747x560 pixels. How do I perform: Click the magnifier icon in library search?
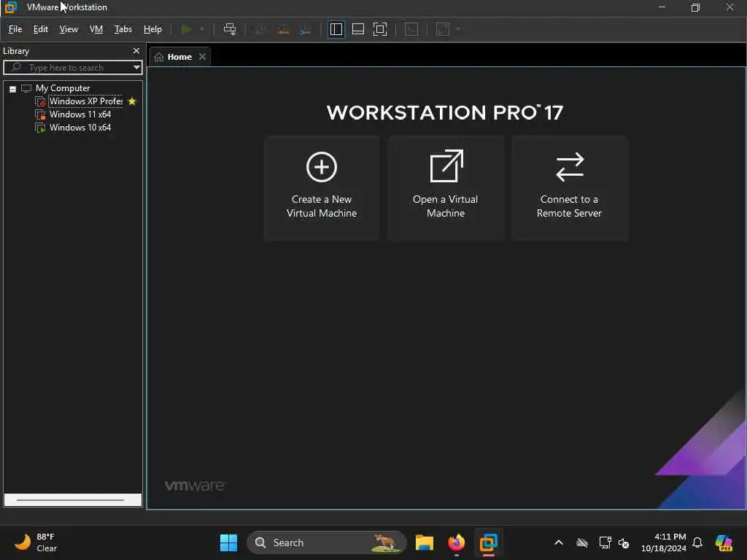click(x=16, y=67)
